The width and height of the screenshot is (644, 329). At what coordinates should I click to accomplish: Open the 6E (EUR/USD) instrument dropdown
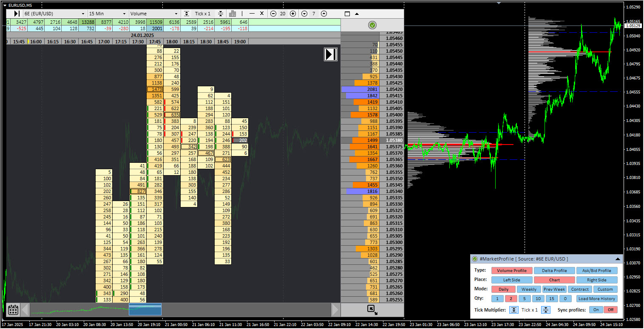pyautogui.click(x=55, y=14)
